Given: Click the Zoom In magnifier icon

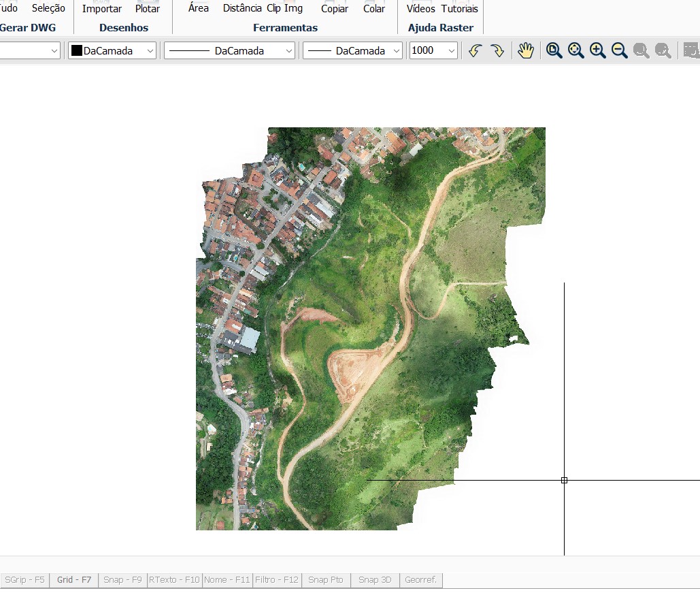Looking at the screenshot, I should coord(597,50).
